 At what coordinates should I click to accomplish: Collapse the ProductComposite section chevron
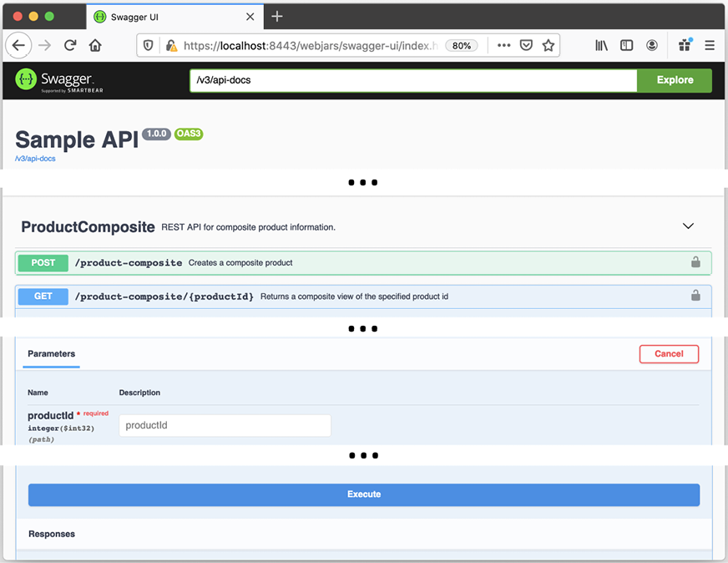(688, 226)
